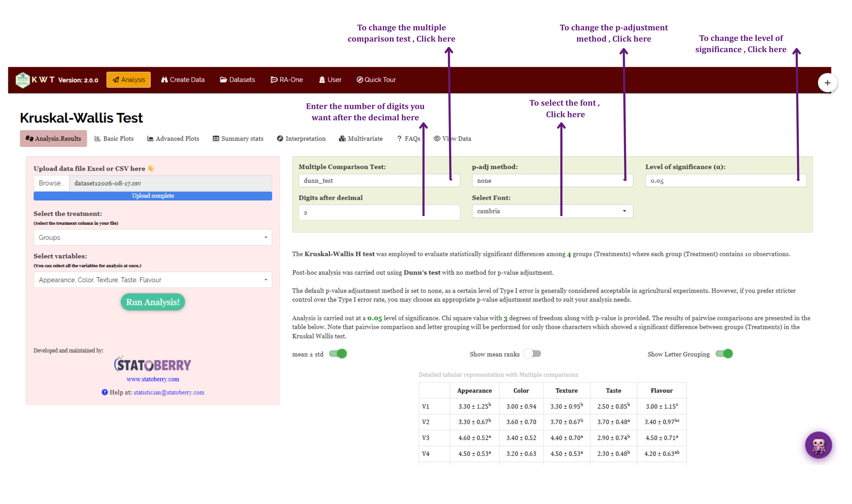
Task: Click the Upload complete progress bar
Action: point(153,196)
